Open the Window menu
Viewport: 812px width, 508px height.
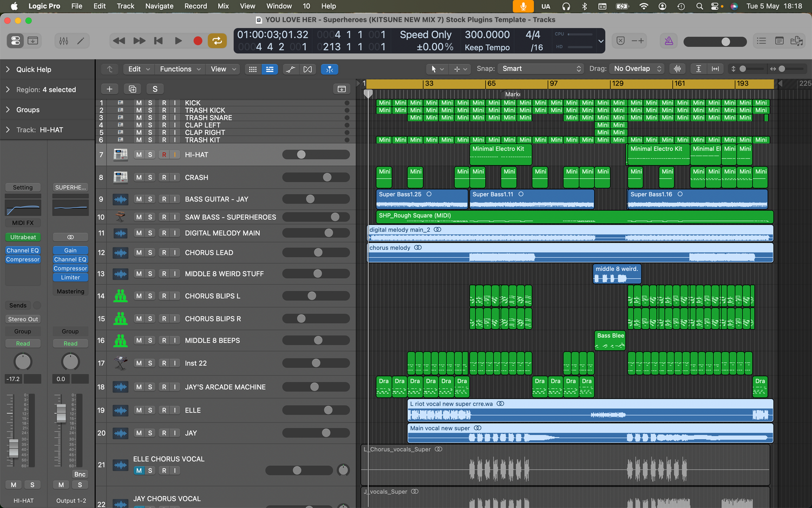[279, 6]
